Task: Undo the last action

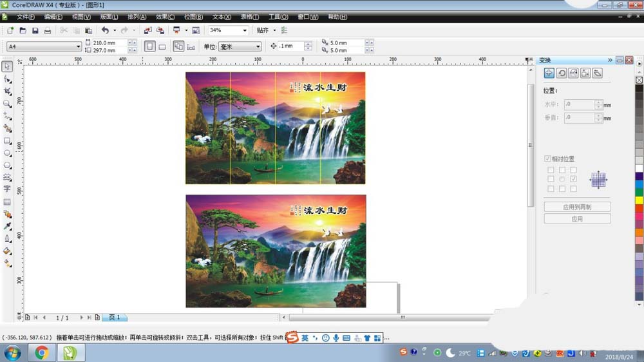Action: (x=105, y=30)
